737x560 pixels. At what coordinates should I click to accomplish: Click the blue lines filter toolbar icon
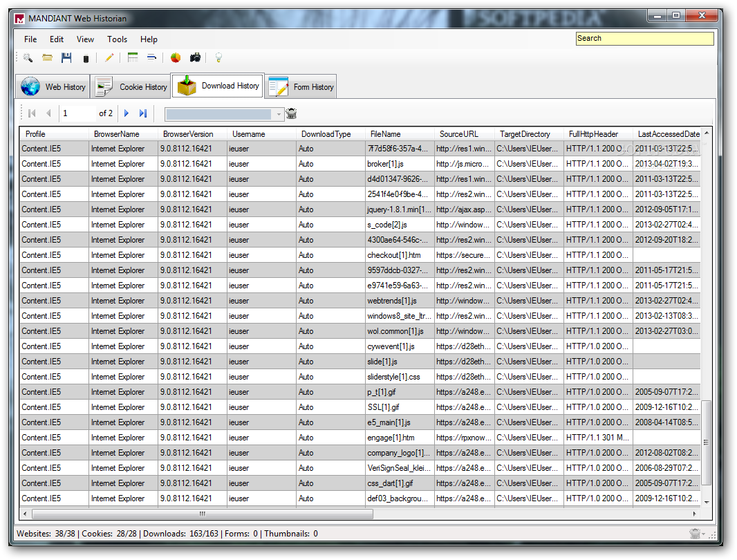151,57
